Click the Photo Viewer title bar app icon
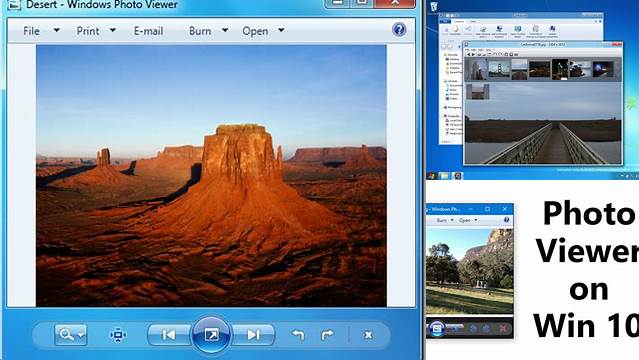 (14, 4)
